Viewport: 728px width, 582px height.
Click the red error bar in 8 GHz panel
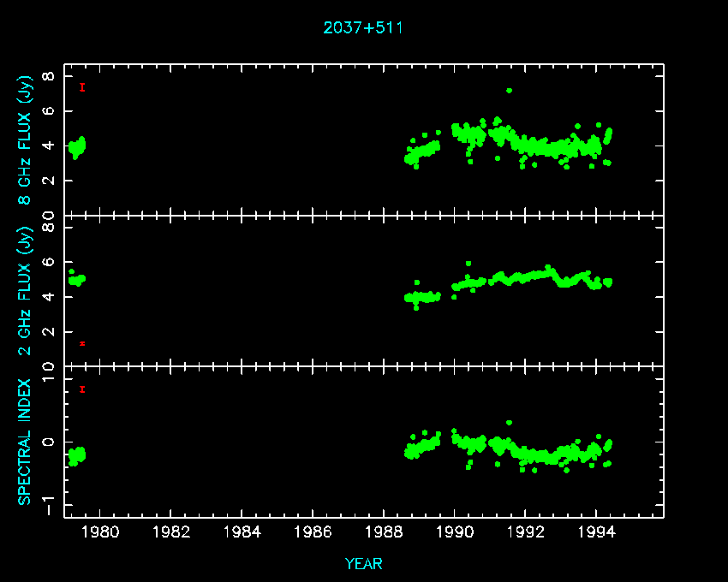pyautogui.click(x=82, y=87)
